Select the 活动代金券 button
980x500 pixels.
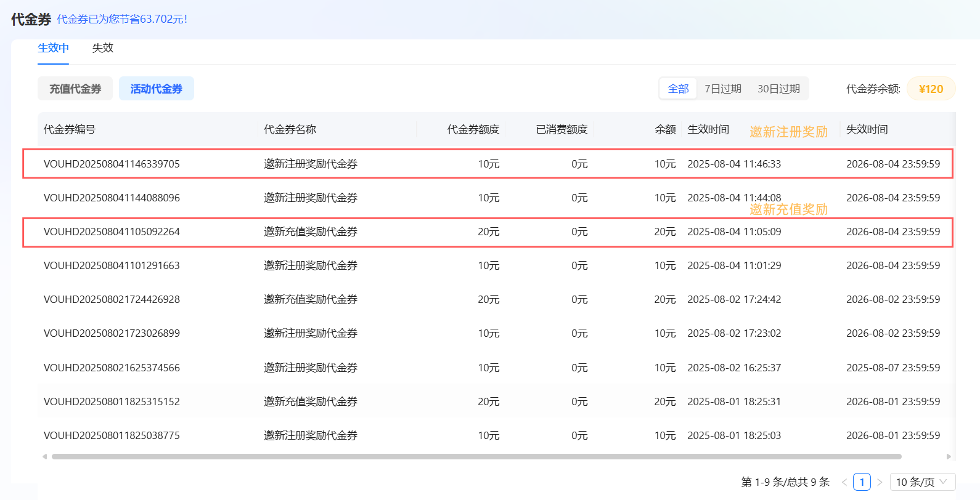tap(157, 89)
